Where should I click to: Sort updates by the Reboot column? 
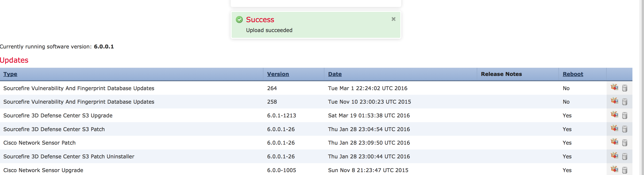pyautogui.click(x=573, y=74)
